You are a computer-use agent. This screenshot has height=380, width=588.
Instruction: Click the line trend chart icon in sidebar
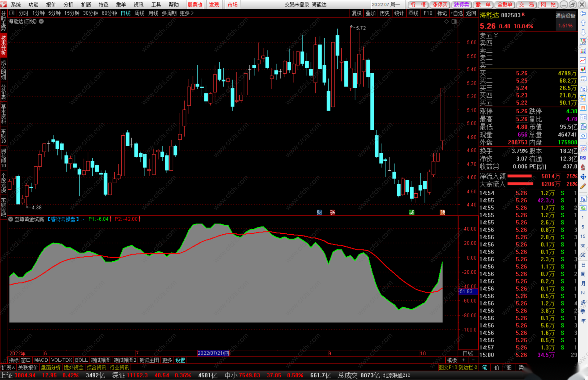pyautogui.click(x=583, y=60)
